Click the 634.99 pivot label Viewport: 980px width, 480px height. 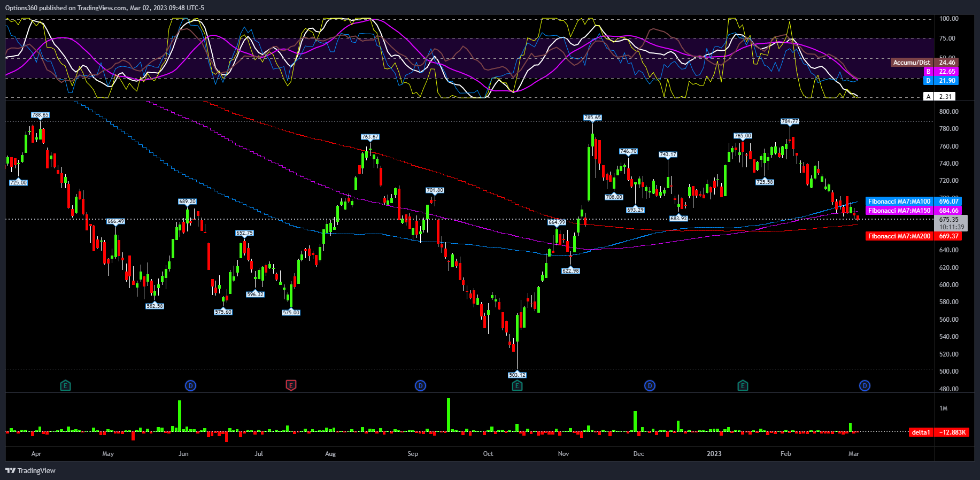point(557,222)
